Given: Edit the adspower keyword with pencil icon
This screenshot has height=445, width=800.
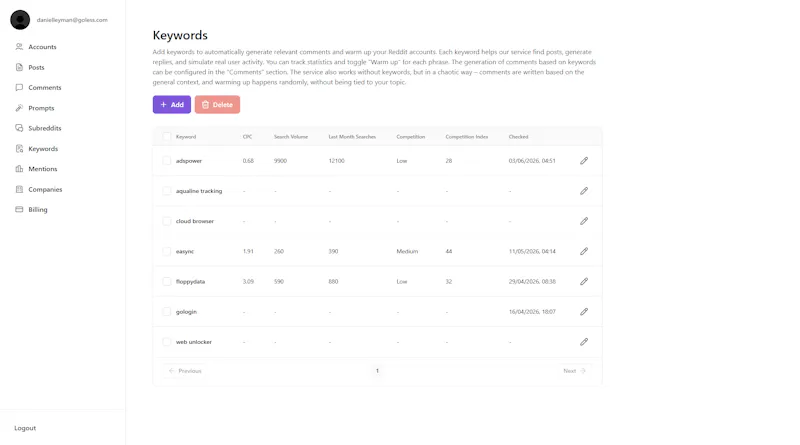Looking at the screenshot, I should pyautogui.click(x=584, y=161).
